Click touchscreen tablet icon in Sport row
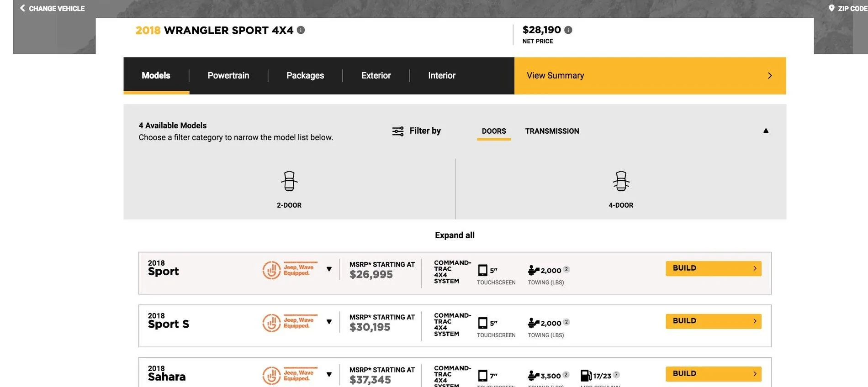 tap(482, 270)
